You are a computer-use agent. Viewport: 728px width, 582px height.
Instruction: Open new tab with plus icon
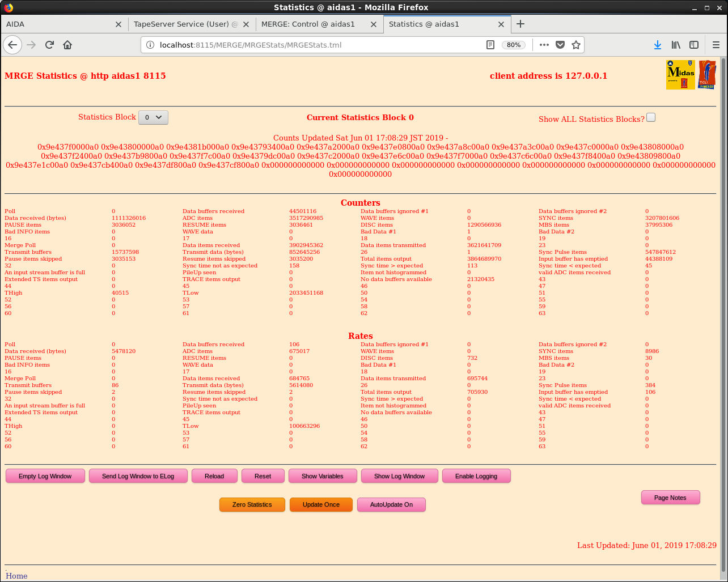click(520, 24)
